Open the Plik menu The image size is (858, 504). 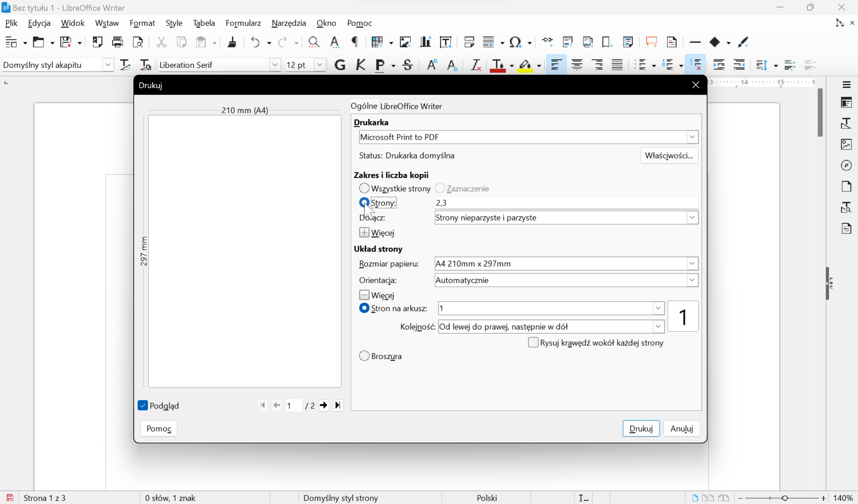[x=11, y=23]
